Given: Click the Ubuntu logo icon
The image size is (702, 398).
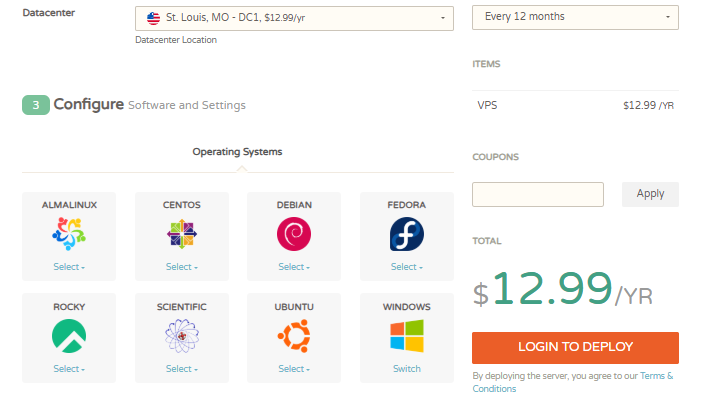Looking at the screenshot, I should pyautogui.click(x=294, y=336).
